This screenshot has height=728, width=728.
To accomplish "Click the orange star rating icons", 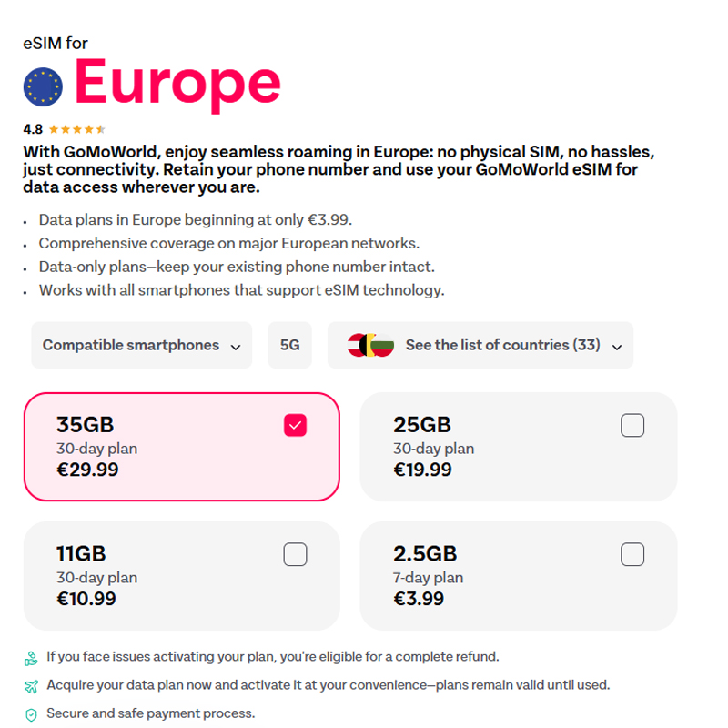I will (76, 129).
